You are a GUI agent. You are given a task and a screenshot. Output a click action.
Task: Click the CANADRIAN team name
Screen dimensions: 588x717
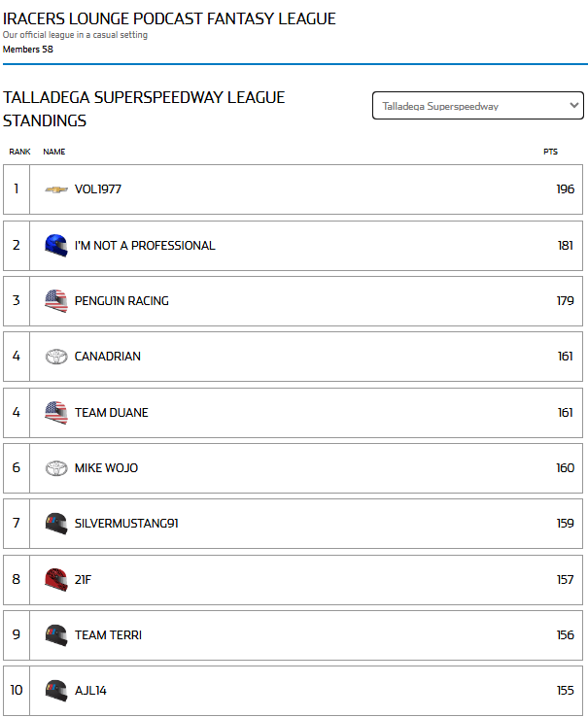(x=108, y=357)
